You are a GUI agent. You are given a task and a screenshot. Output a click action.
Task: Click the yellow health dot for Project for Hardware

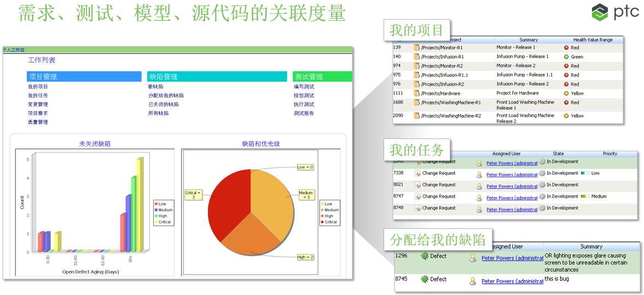[567, 93]
